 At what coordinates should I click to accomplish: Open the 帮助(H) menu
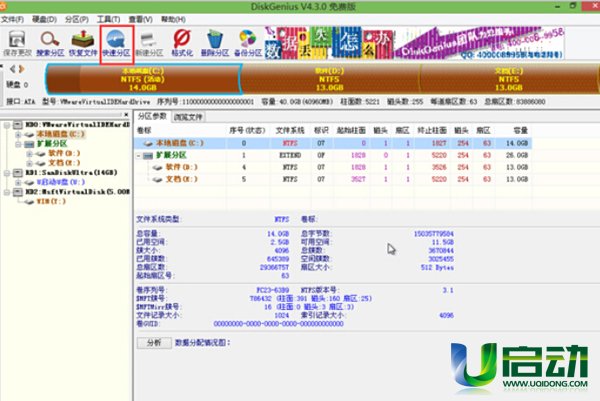coord(173,19)
